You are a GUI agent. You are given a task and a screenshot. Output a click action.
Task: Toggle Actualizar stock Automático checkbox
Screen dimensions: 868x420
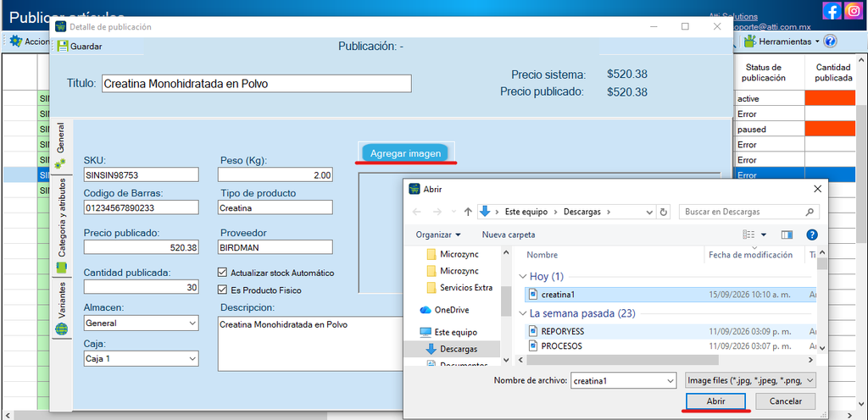coord(223,273)
